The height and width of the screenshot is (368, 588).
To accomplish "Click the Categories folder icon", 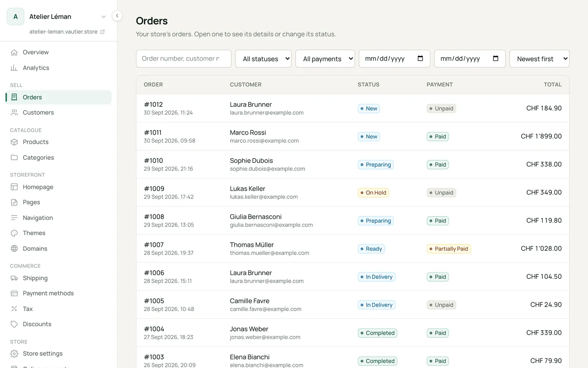I will (x=14, y=158).
